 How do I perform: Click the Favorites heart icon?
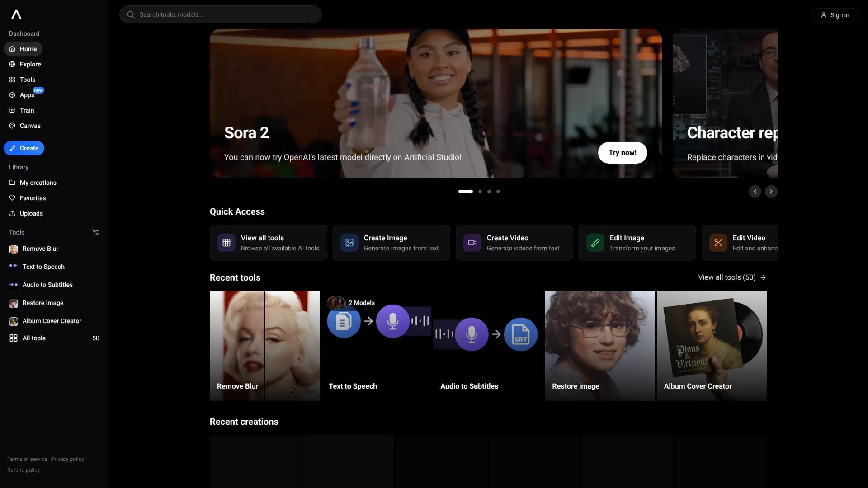click(x=12, y=198)
